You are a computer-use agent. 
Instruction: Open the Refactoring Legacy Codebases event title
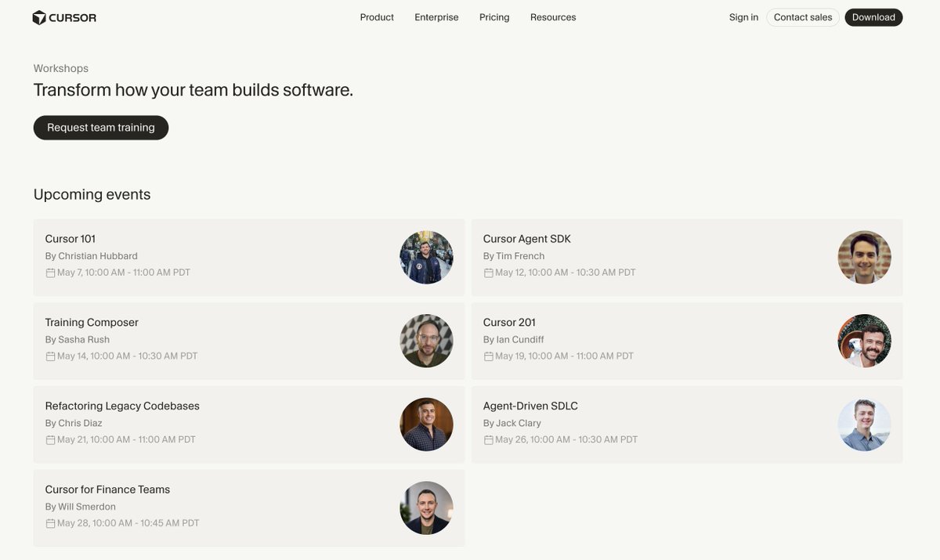tap(122, 406)
